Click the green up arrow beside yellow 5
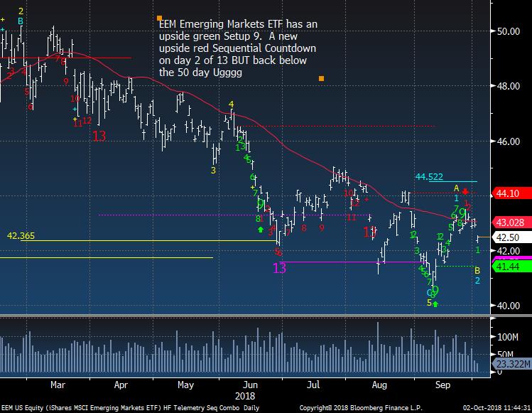 [435, 304]
